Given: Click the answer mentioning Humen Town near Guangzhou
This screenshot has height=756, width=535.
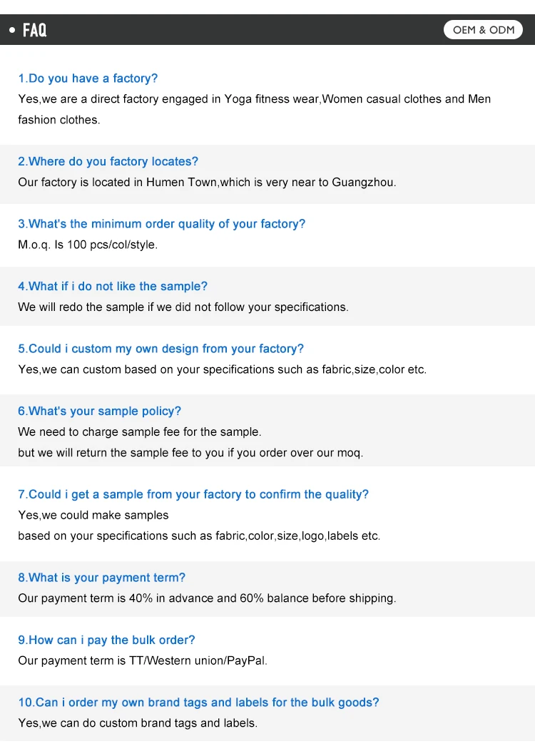Looking at the screenshot, I should 207,183.
